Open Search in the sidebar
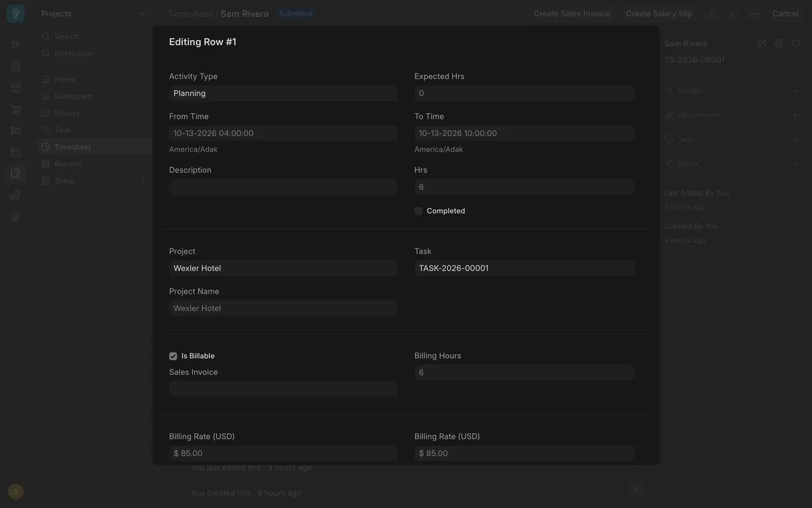Image resolution: width=812 pixels, height=508 pixels. (x=94, y=36)
